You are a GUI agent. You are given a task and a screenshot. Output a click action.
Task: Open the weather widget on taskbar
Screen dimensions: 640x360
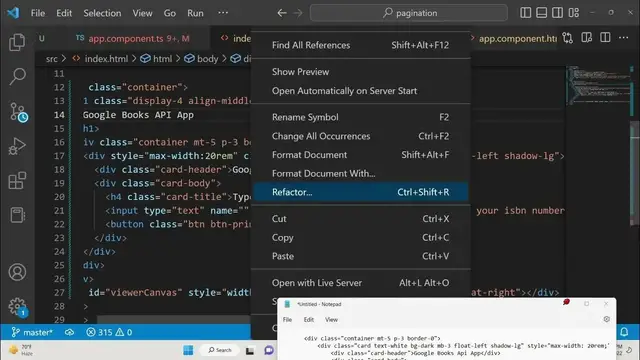coord(20,350)
